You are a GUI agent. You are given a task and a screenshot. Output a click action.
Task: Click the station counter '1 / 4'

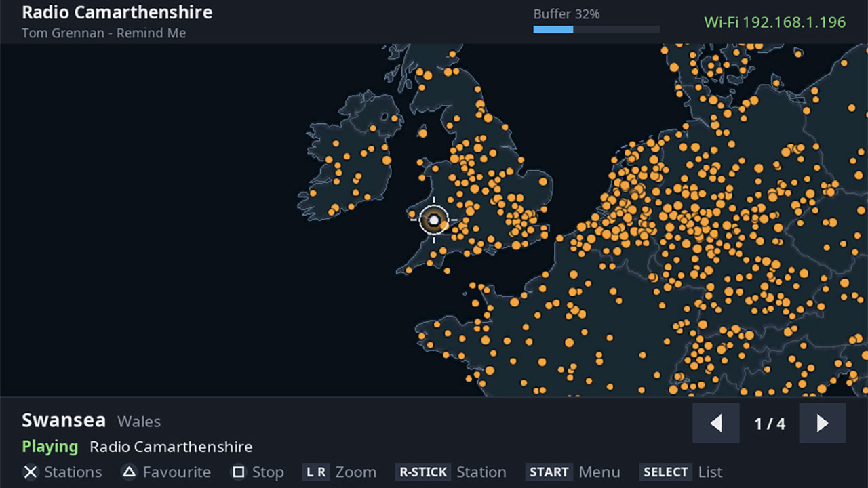pyautogui.click(x=770, y=424)
